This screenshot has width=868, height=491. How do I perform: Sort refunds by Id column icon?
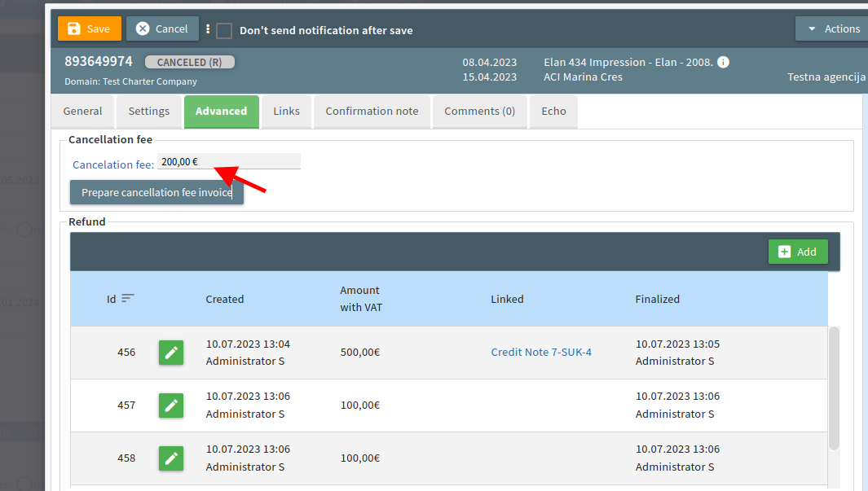pyautogui.click(x=128, y=298)
